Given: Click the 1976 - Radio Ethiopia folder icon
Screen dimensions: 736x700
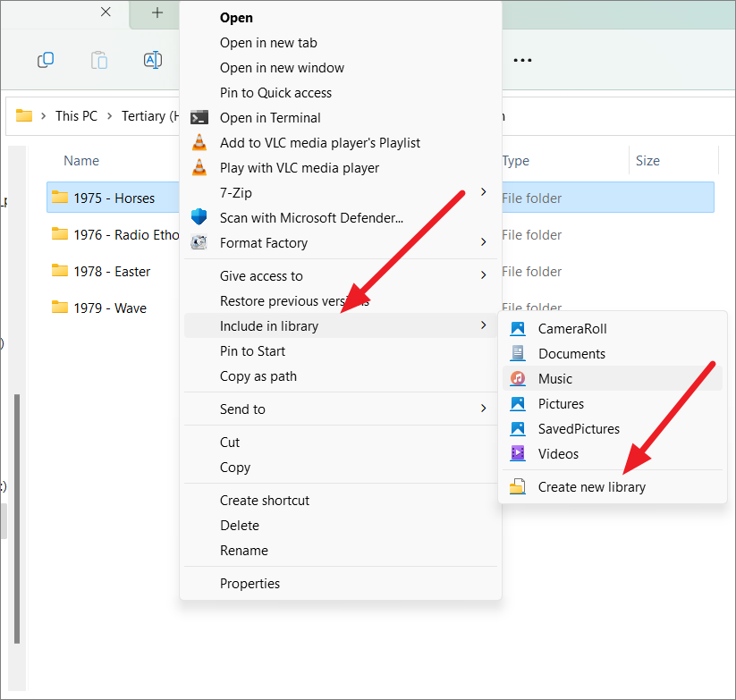Looking at the screenshot, I should point(60,233).
